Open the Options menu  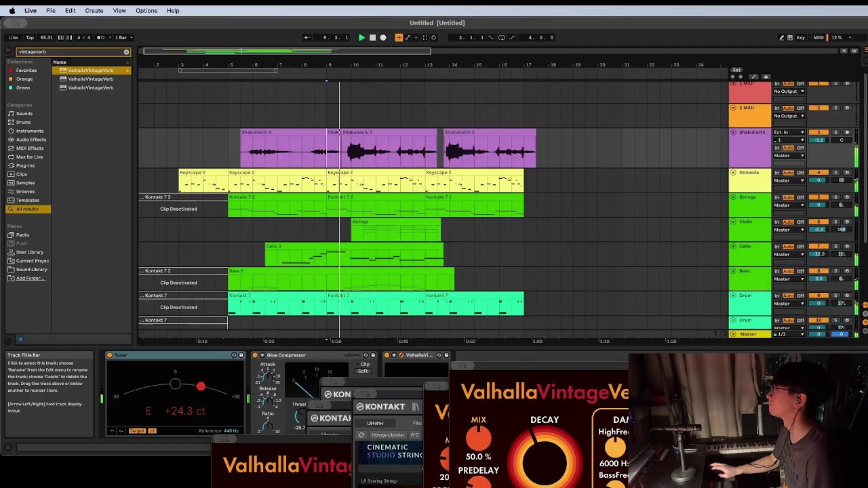[x=146, y=11]
